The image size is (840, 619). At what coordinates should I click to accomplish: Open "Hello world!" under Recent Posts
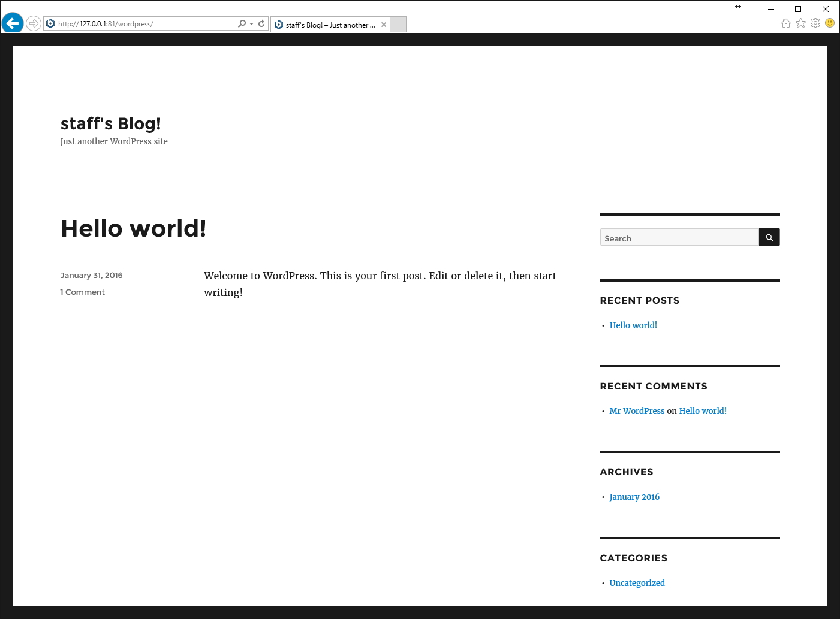coord(633,325)
